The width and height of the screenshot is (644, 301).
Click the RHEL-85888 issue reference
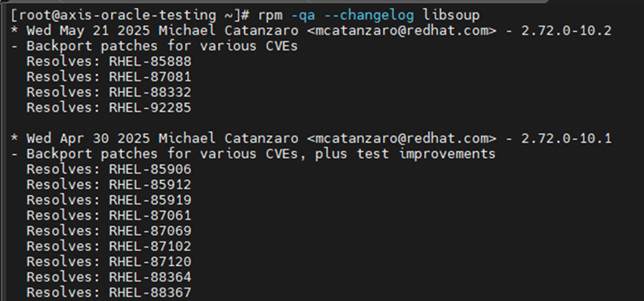(x=150, y=62)
